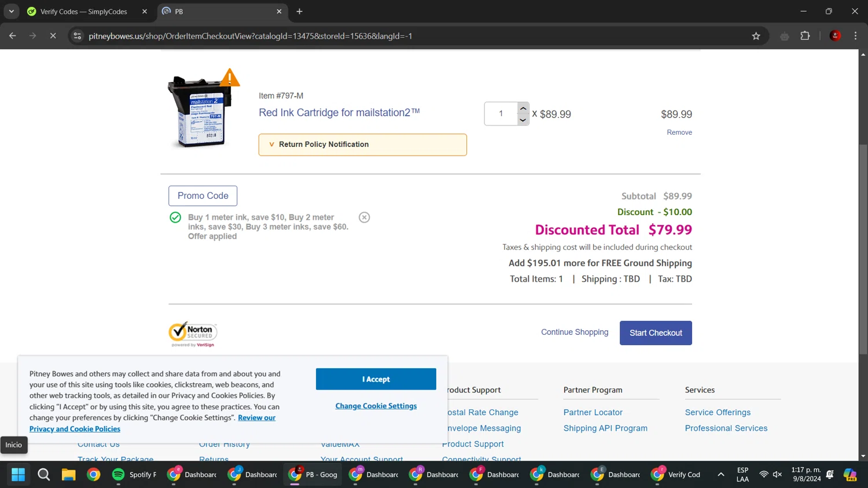Close the PB tab
The width and height of the screenshot is (868, 488).
click(x=279, y=12)
